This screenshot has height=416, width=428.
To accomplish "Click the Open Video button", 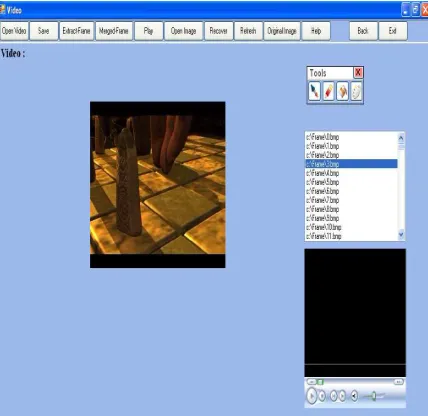I will point(14,31).
